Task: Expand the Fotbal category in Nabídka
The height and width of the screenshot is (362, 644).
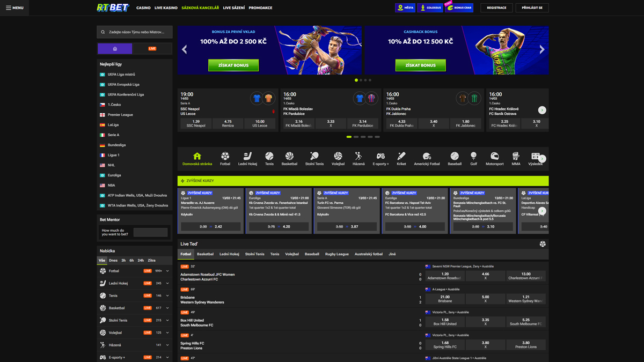Action: pyautogui.click(x=167, y=271)
